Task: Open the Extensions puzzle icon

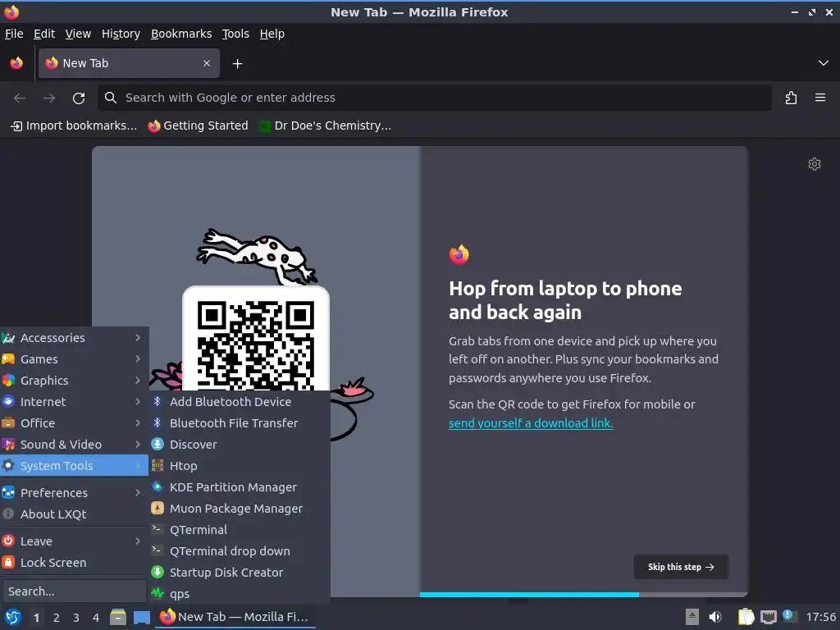Action: 791,98
